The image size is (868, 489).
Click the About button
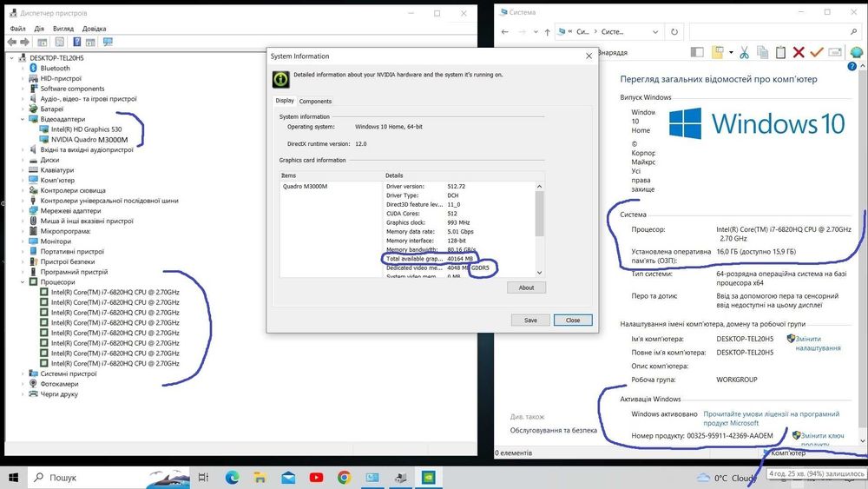click(526, 287)
